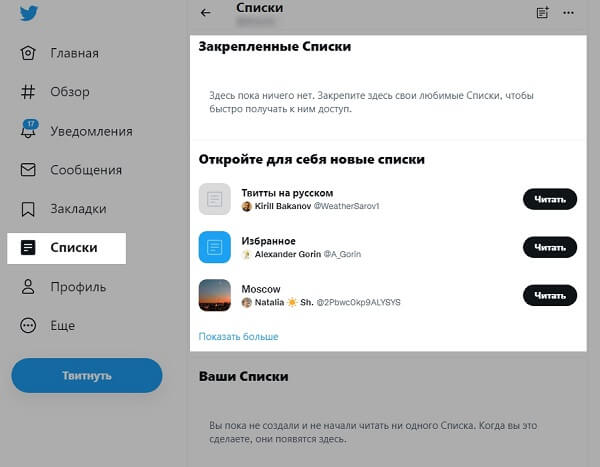Image resolution: width=600 pixels, height=467 pixels.
Task: Follow the Moscow list via Читать
Action: pyautogui.click(x=550, y=296)
